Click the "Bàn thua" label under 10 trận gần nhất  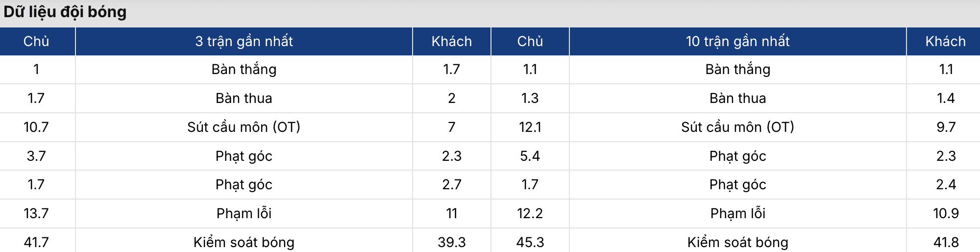tap(737, 98)
